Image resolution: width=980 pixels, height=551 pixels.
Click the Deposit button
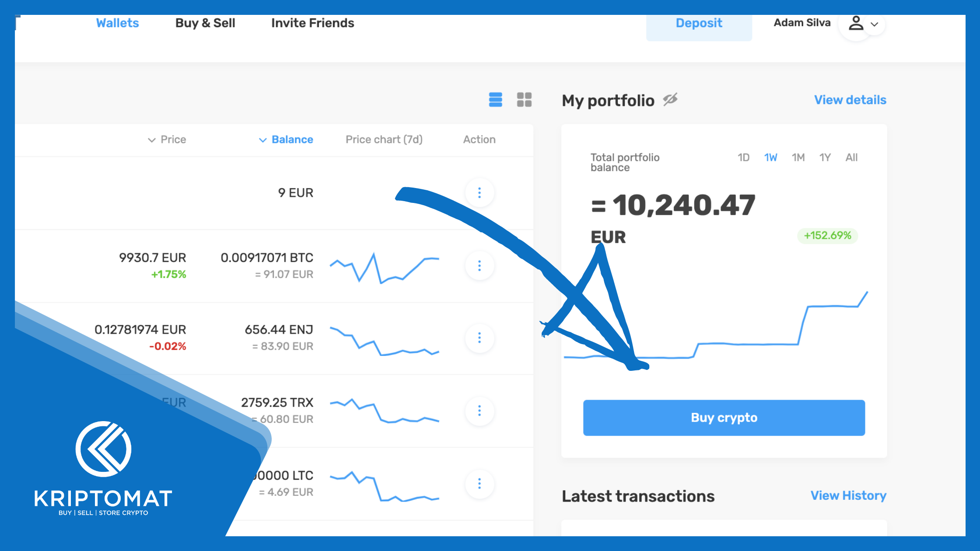pos(699,22)
